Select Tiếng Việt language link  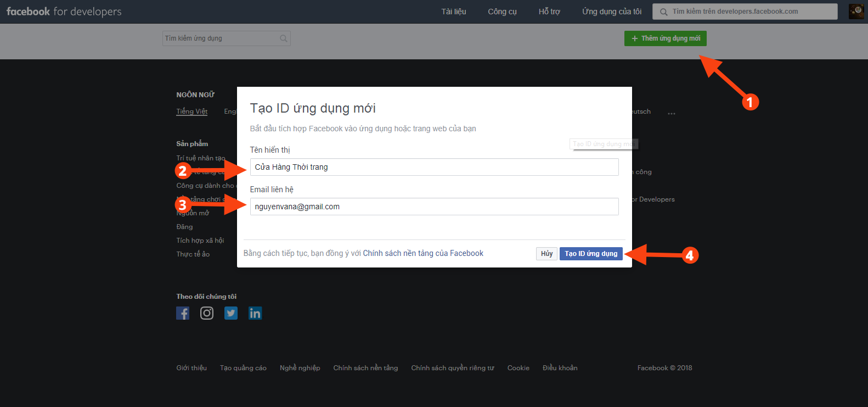pos(191,111)
